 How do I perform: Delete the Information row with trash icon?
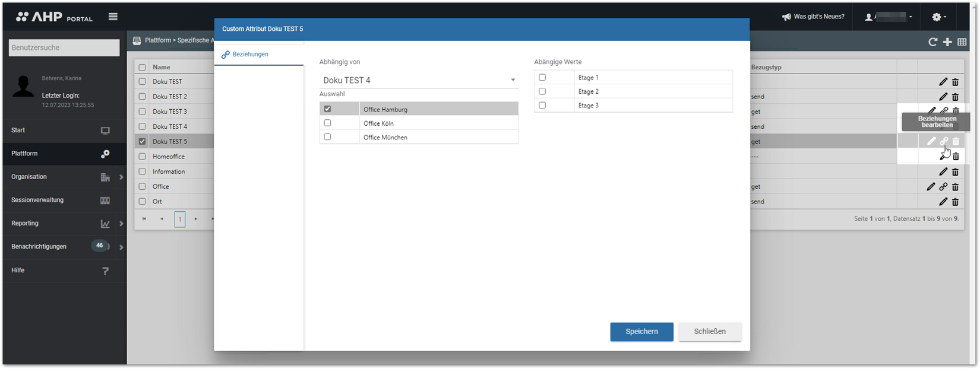956,171
